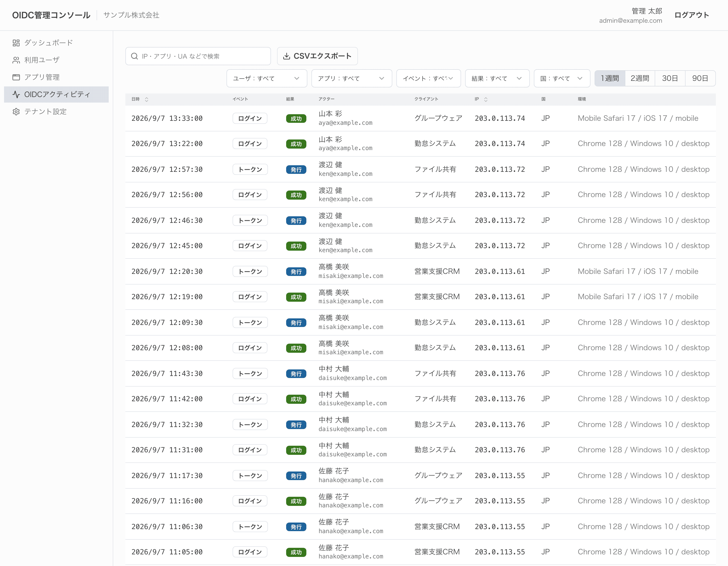Click 発行 badge in the 12:57:30 row

coord(296,170)
